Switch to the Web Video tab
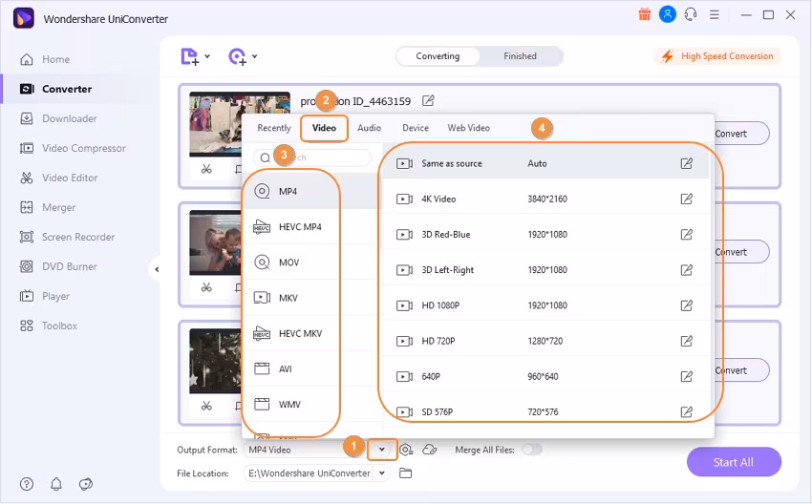 (469, 128)
